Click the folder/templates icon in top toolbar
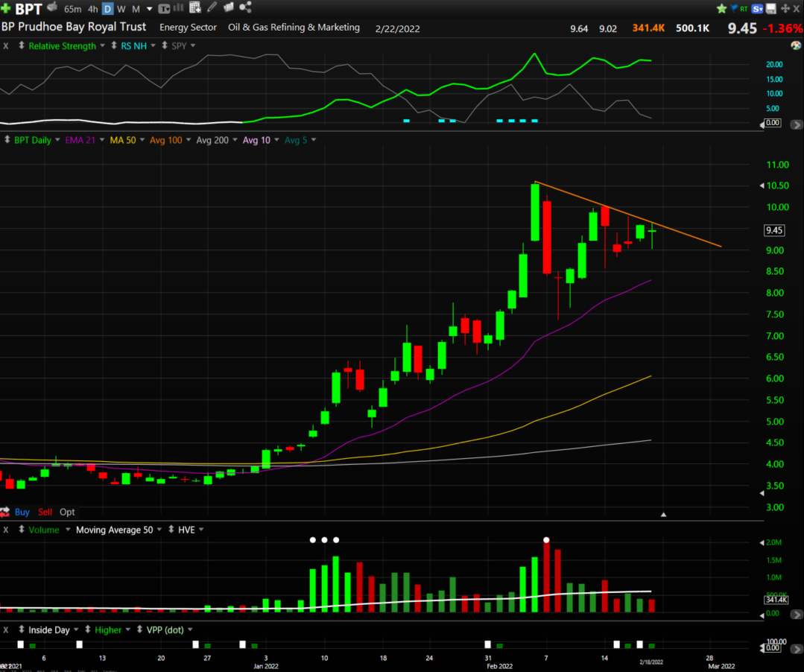Screen dimensions: 804x672 [229, 7]
